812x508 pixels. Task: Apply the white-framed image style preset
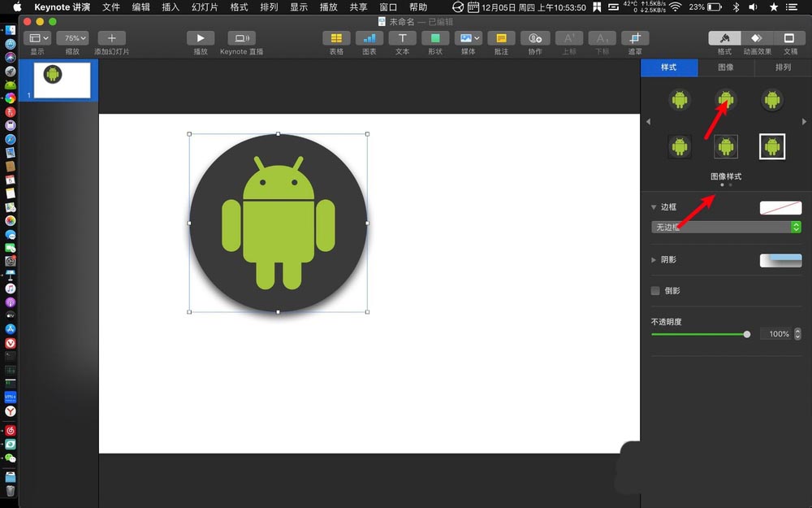pos(771,146)
